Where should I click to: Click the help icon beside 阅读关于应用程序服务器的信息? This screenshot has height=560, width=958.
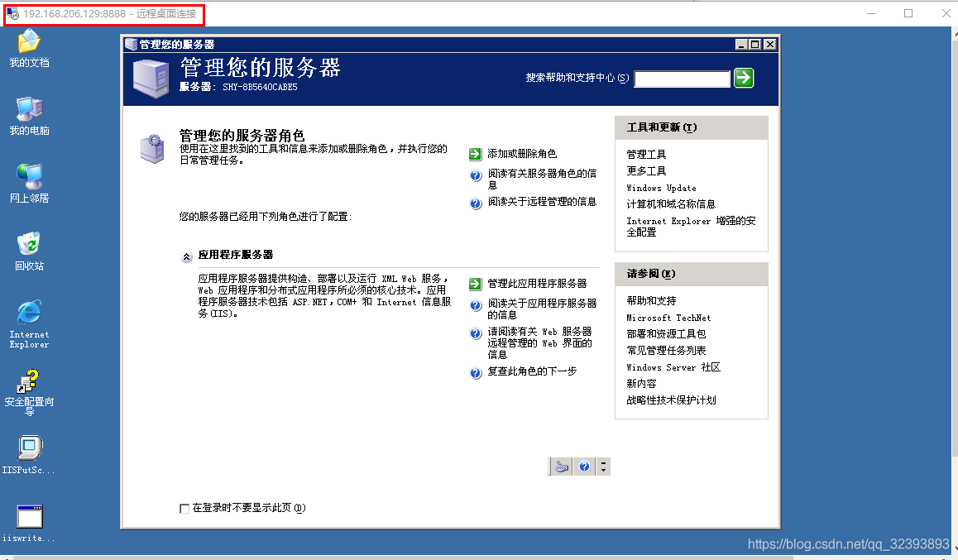point(476,305)
